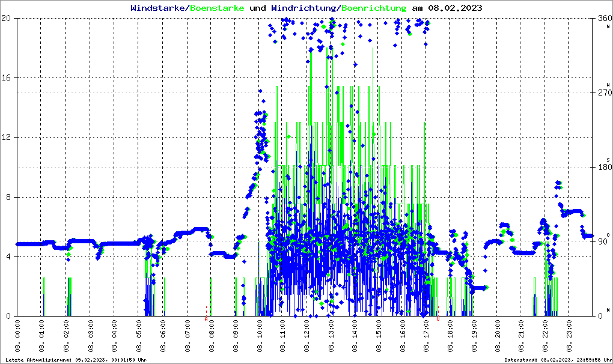Click the right axis value 360

click(605, 19)
